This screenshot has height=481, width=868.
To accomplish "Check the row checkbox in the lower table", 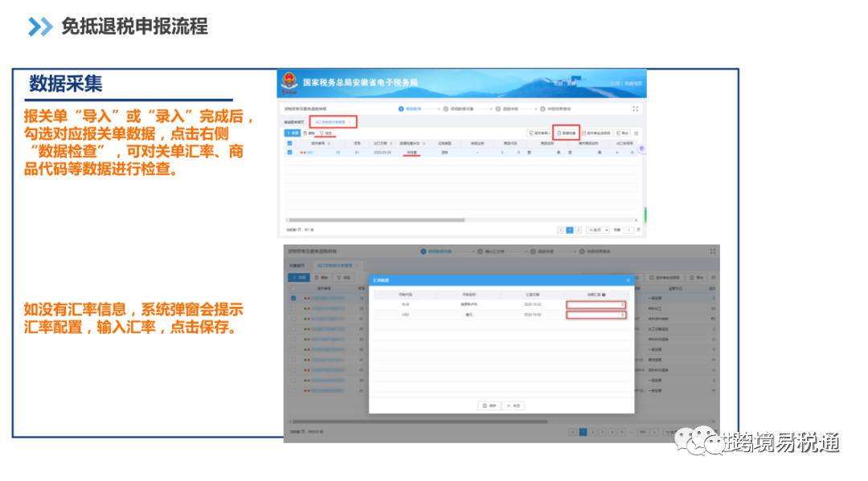I will [x=293, y=298].
